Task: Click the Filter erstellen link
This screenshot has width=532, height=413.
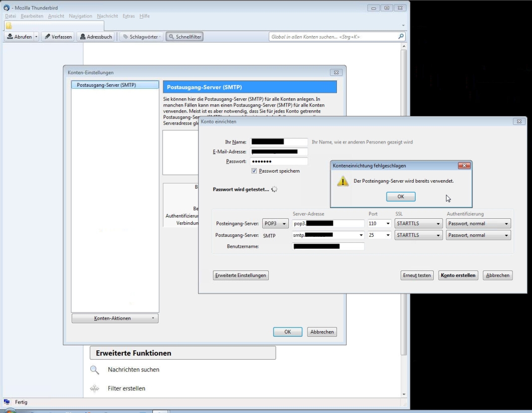Action: (x=126, y=388)
